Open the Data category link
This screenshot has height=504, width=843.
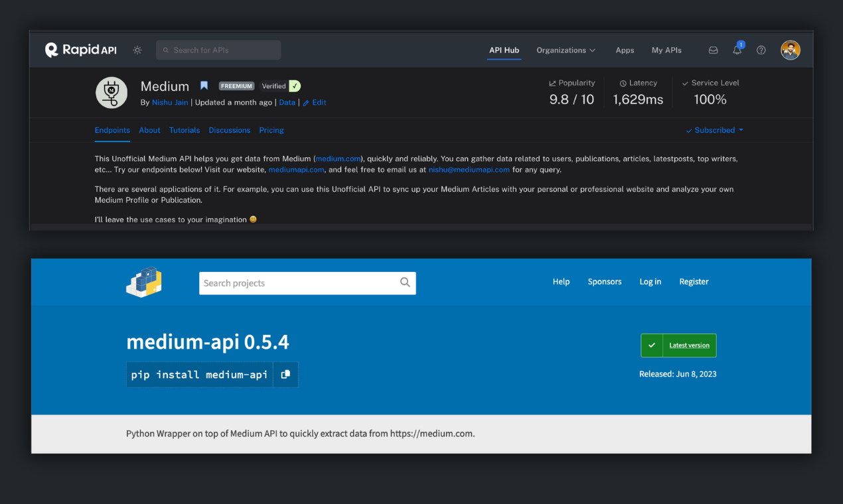(x=287, y=103)
